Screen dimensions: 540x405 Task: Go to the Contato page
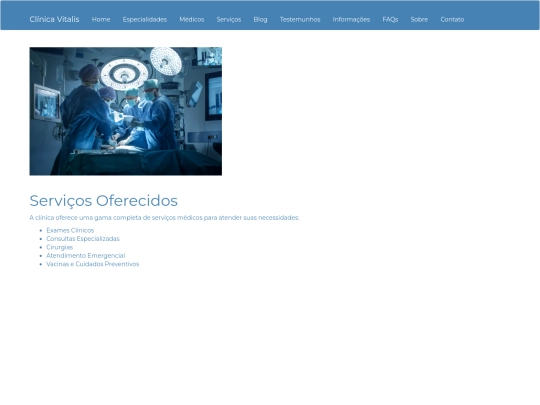452,20
